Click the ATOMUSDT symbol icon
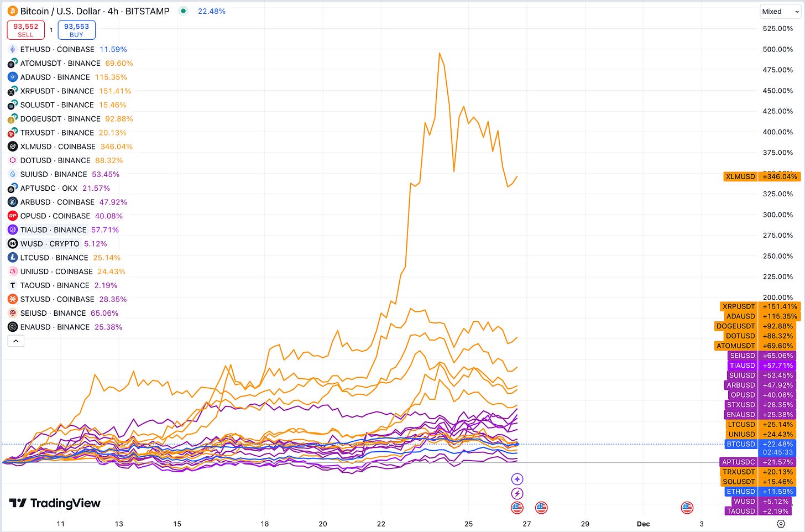 [x=13, y=63]
